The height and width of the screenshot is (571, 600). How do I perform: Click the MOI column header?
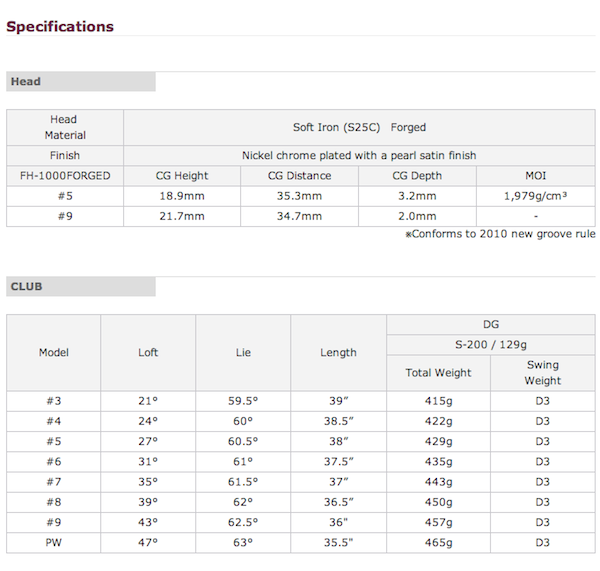click(x=536, y=176)
